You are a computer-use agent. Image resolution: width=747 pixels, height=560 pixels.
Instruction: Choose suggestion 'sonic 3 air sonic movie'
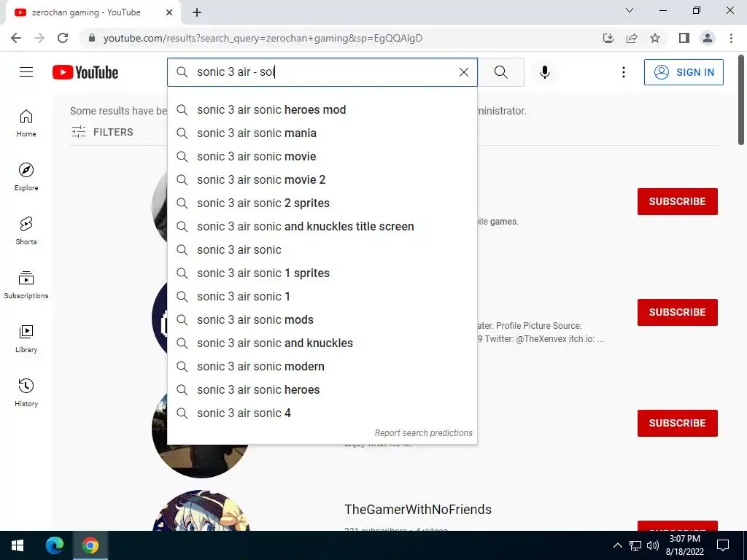tap(322, 156)
